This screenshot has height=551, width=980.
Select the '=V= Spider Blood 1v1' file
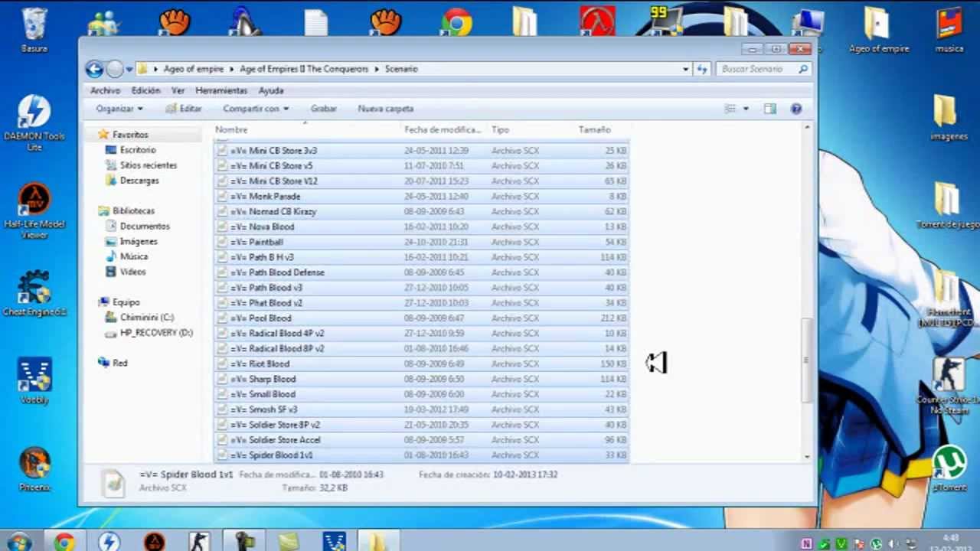point(422,455)
